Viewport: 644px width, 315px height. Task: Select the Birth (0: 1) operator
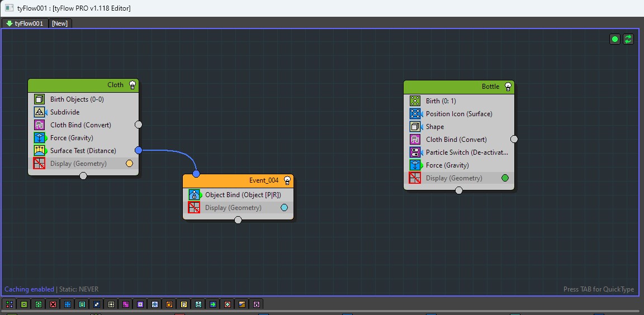pyautogui.click(x=441, y=101)
